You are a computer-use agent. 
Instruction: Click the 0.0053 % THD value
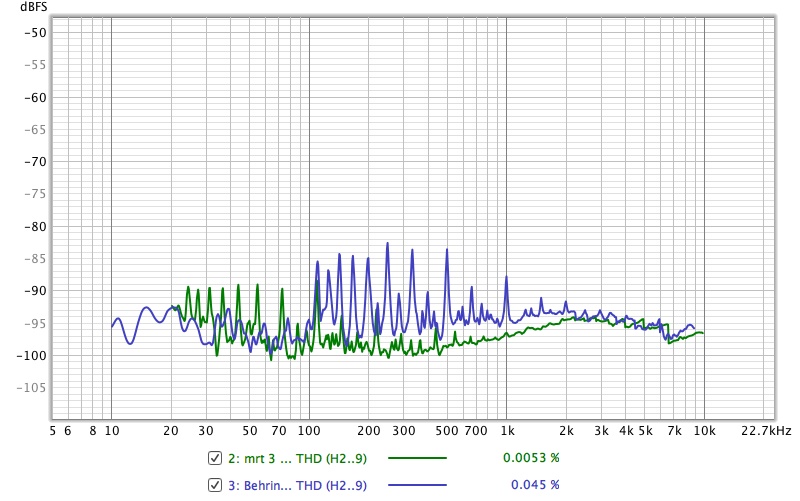pyautogui.click(x=531, y=458)
